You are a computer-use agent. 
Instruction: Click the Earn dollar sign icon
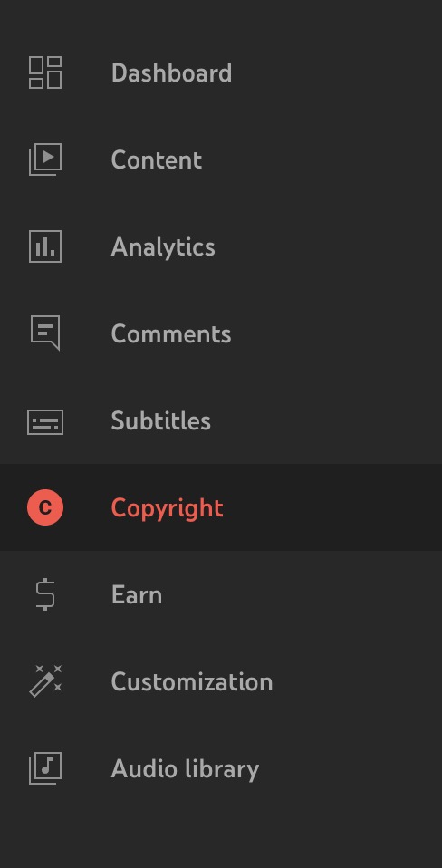pos(45,594)
